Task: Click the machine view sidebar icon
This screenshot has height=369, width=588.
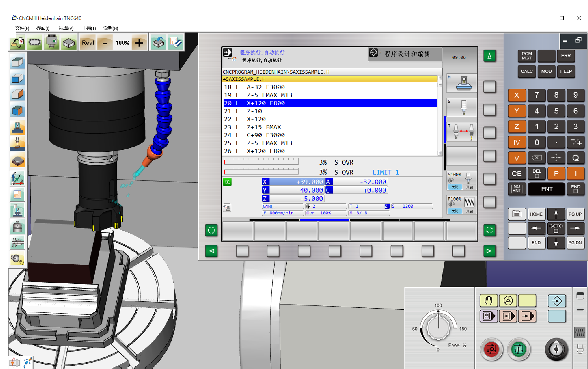Action: click(17, 128)
